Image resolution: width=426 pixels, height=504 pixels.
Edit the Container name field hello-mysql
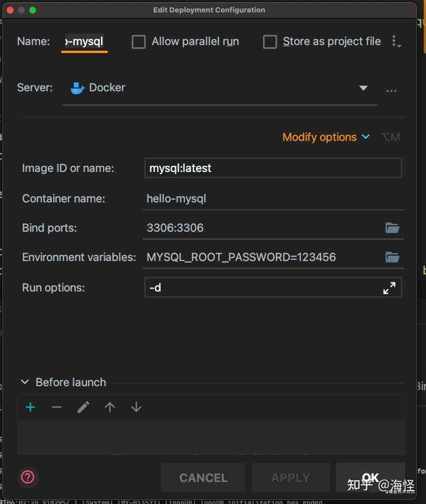coord(273,198)
